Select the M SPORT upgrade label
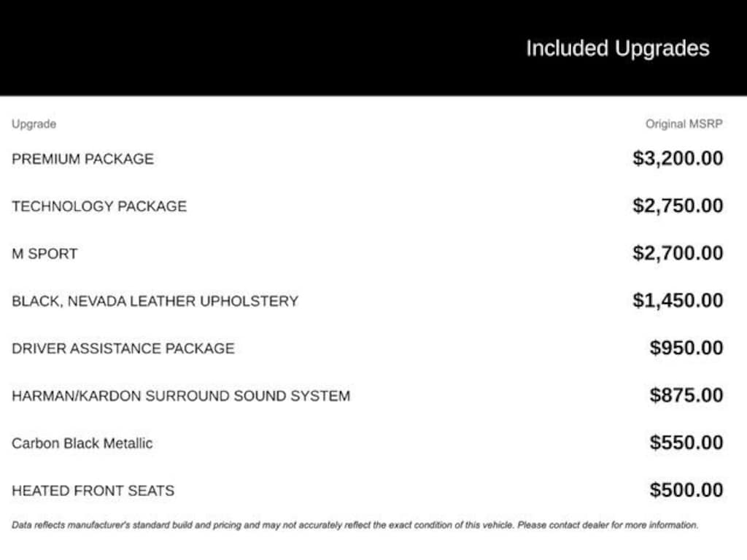This screenshot has height=560, width=747. click(44, 254)
